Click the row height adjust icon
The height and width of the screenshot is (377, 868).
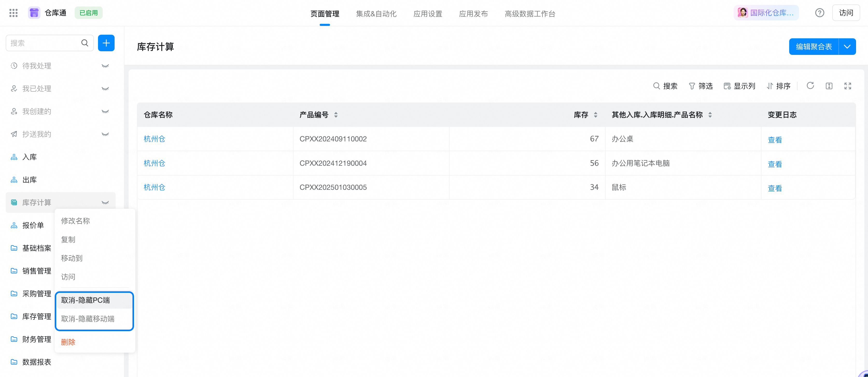coord(829,86)
